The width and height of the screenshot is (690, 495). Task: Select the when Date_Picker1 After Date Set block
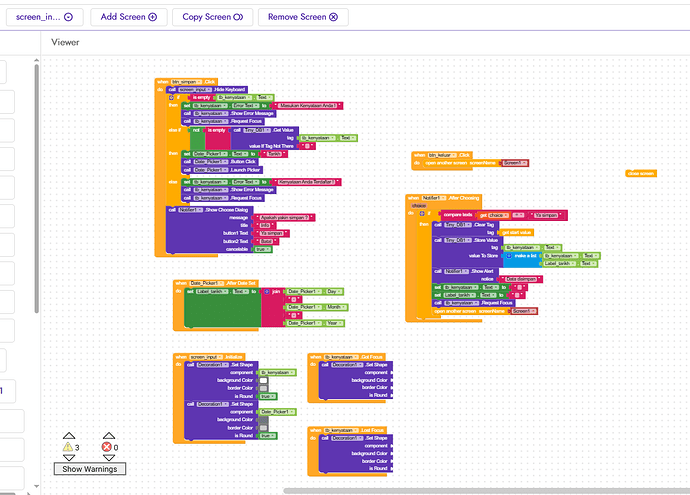click(217, 283)
